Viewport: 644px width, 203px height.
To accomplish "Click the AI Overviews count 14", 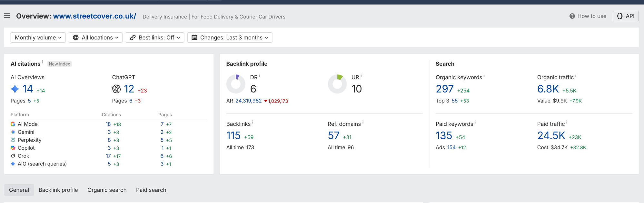I will point(28,89).
